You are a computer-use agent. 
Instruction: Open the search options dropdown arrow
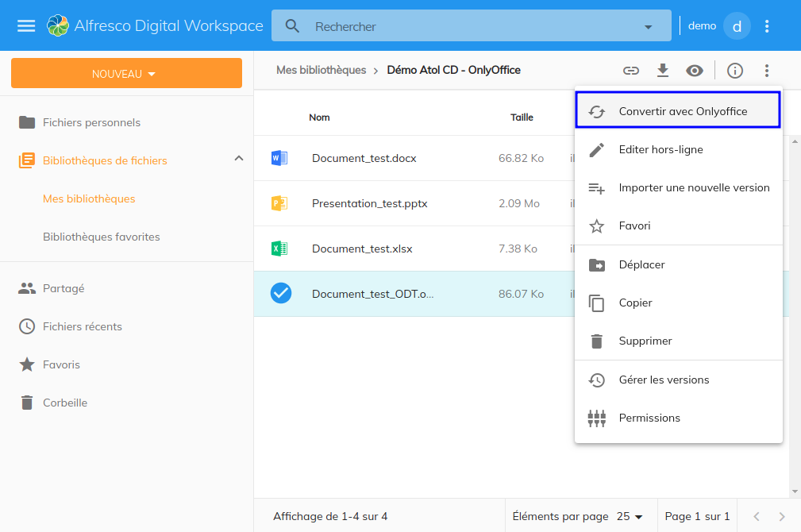pyautogui.click(x=648, y=26)
